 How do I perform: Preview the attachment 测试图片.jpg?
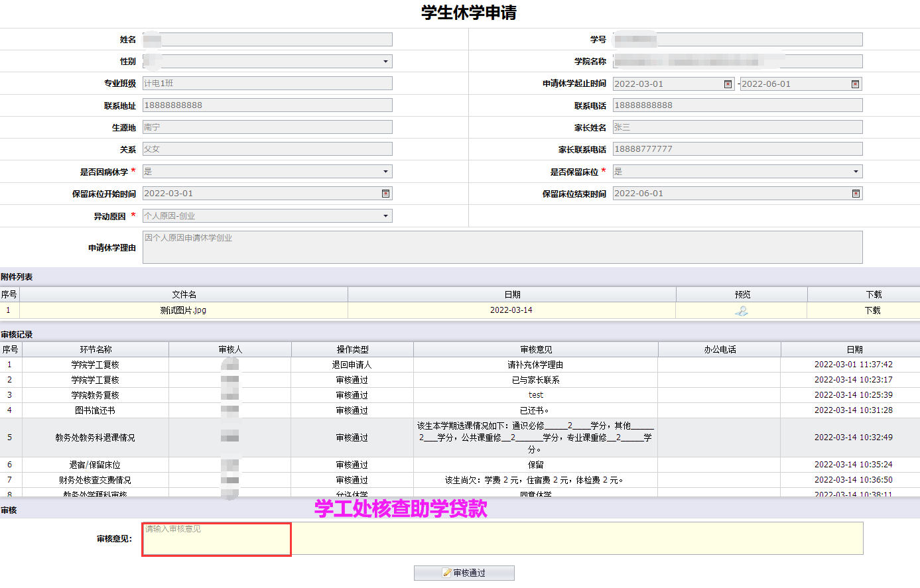pos(742,311)
